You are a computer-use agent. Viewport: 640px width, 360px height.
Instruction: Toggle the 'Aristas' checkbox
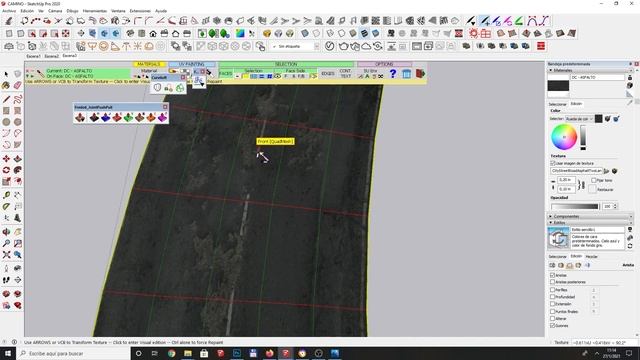553,275
